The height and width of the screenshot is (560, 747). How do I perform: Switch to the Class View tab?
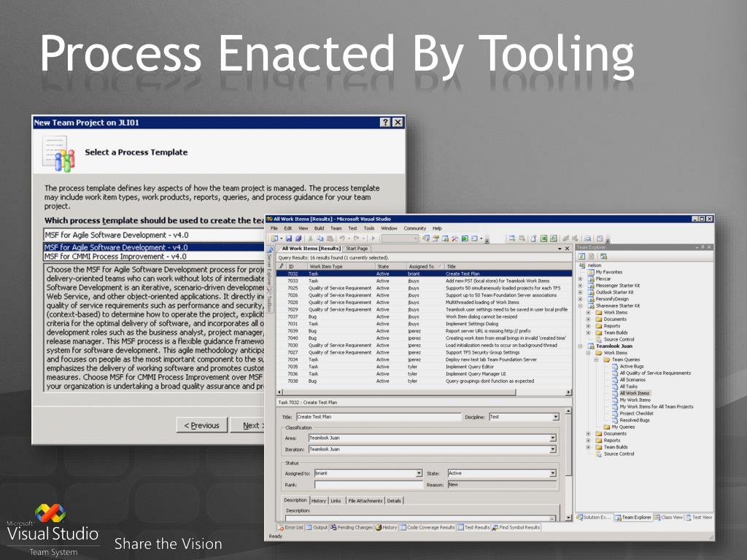[x=668, y=517]
